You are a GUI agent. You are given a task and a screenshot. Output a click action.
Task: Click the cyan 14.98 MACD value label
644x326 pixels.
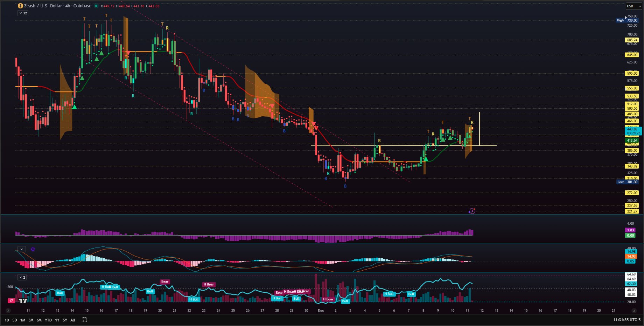pyautogui.click(x=631, y=251)
